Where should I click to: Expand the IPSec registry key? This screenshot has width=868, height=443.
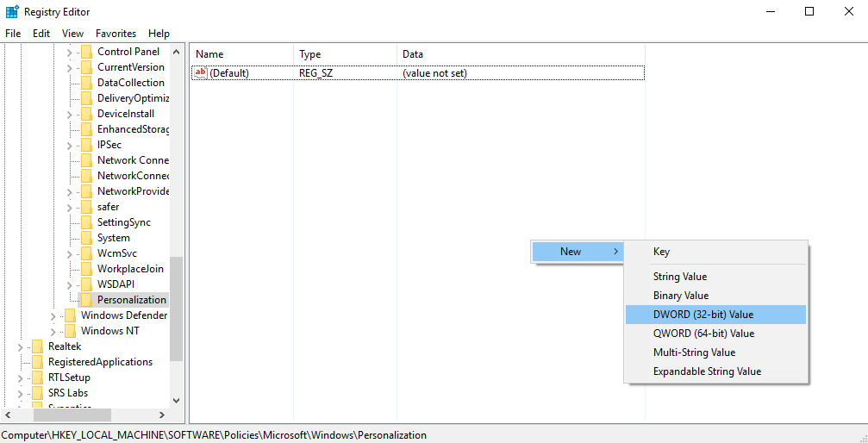pyautogui.click(x=70, y=145)
